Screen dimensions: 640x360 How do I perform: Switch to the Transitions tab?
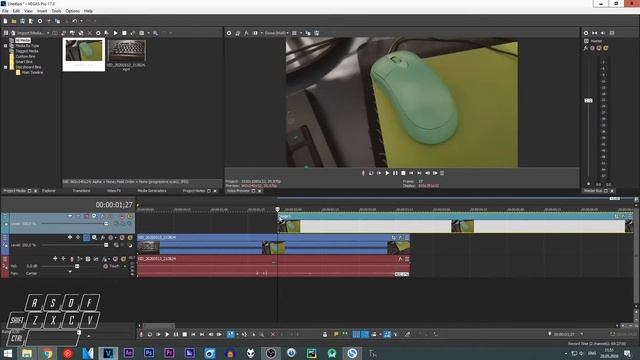81,191
